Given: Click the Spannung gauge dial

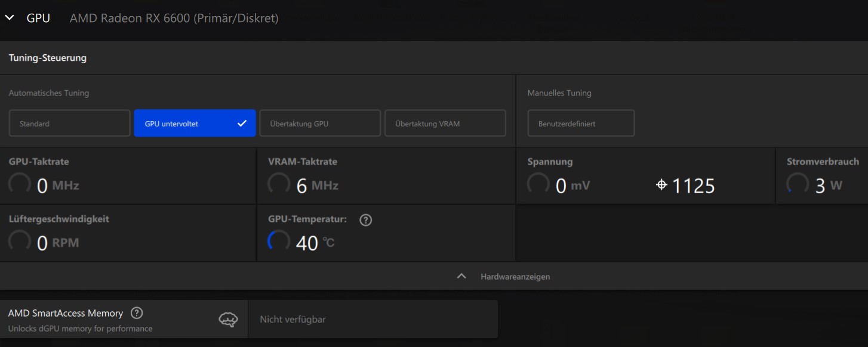Looking at the screenshot, I should point(538,184).
